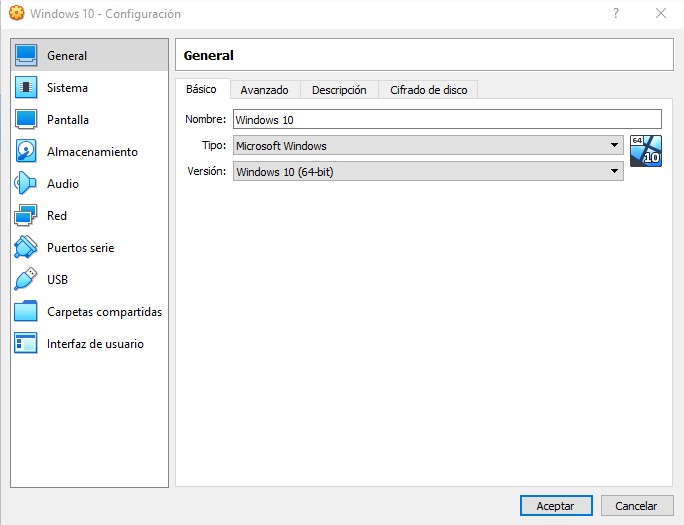Expand the Versión dropdown arrow
The image size is (684, 525).
(x=614, y=171)
